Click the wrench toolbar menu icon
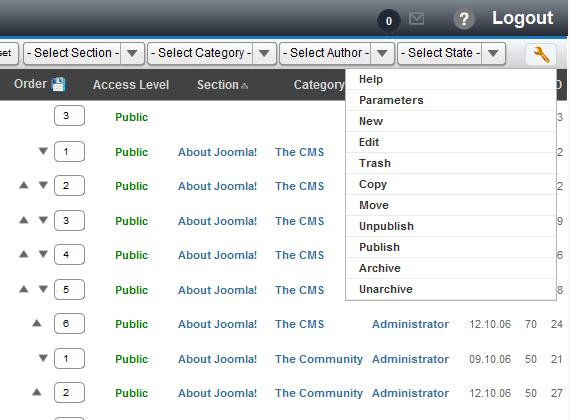Screen dimensions: 569x420 click(541, 54)
